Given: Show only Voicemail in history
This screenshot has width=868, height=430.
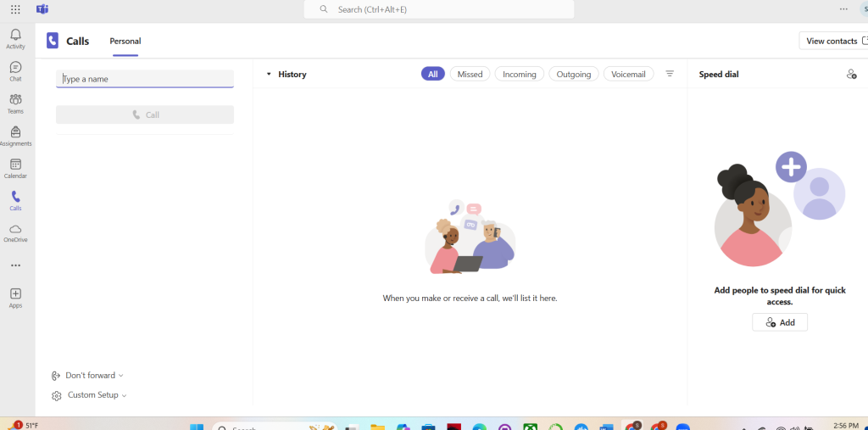Looking at the screenshot, I should pyautogui.click(x=628, y=74).
